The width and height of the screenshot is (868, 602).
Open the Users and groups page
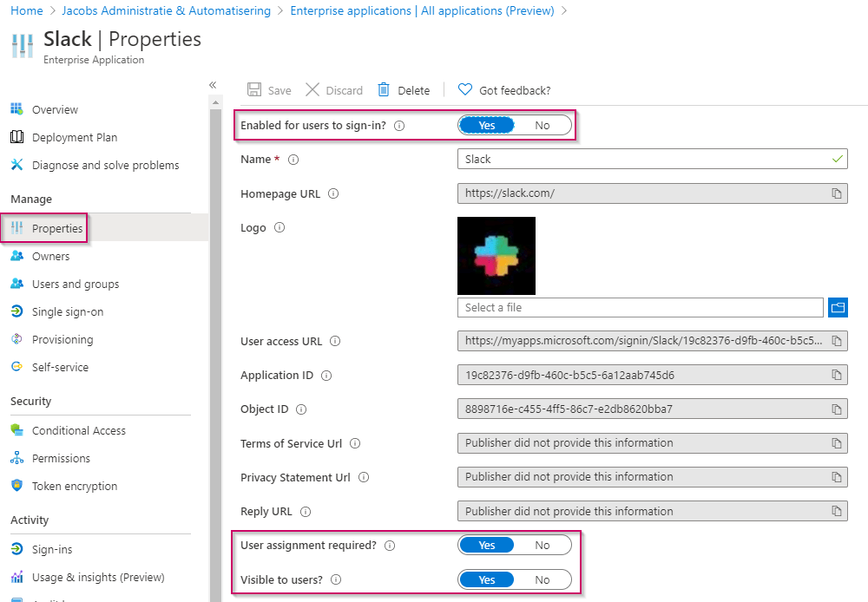[x=76, y=284]
